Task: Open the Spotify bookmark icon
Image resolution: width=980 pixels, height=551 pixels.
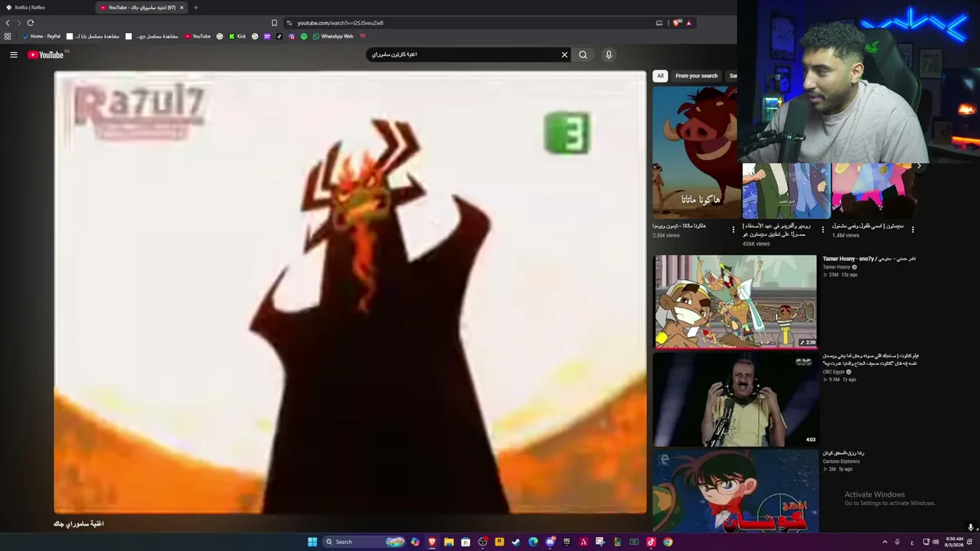Action: [x=304, y=36]
